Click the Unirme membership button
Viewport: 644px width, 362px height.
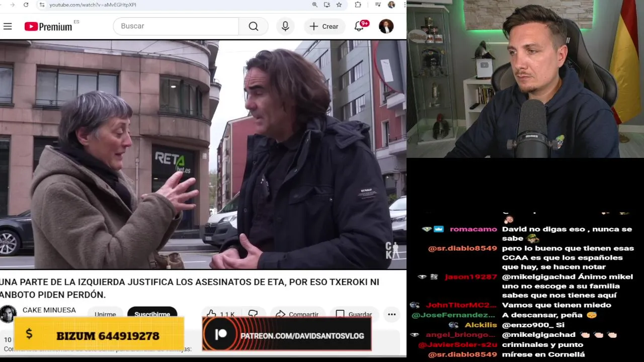click(106, 314)
